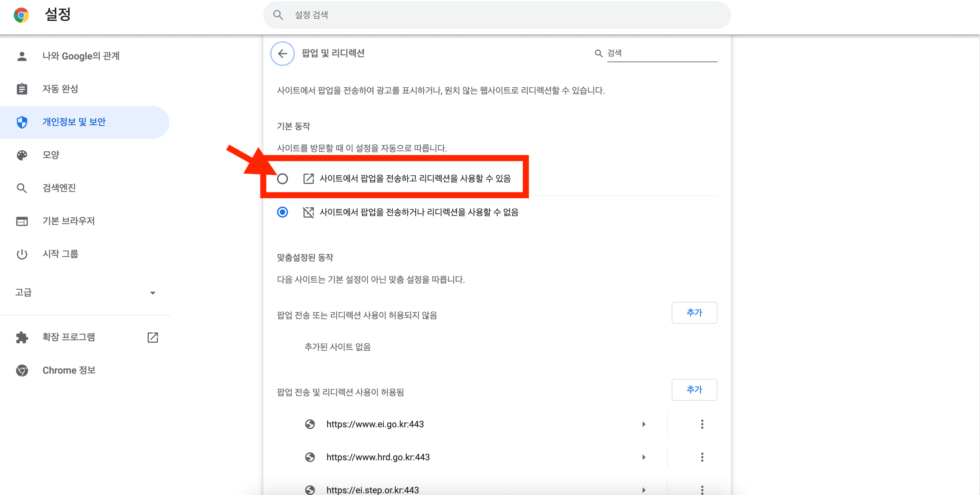This screenshot has height=495, width=980.
Task: Expand details arrow for www.hrd.go.kr entry
Action: tap(644, 458)
